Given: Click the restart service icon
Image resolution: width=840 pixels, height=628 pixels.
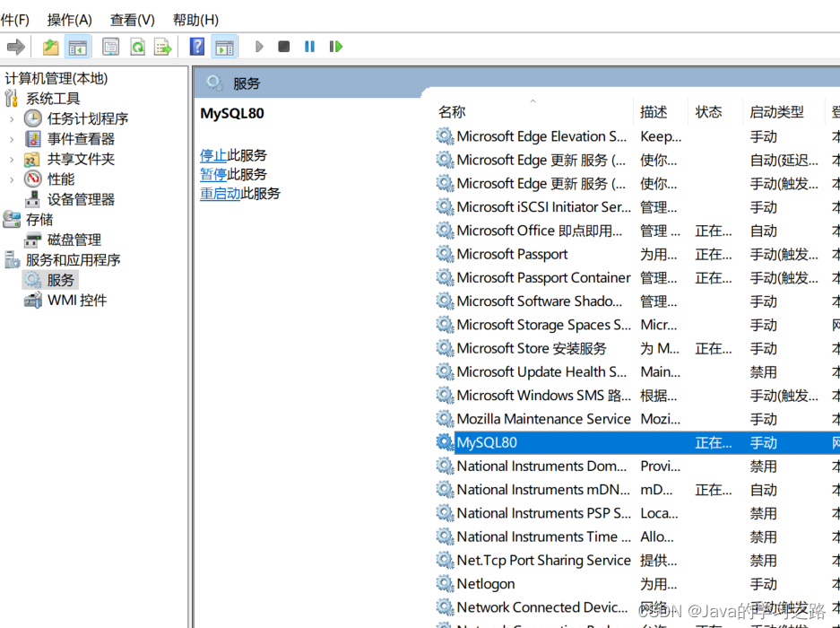Looking at the screenshot, I should coord(336,47).
